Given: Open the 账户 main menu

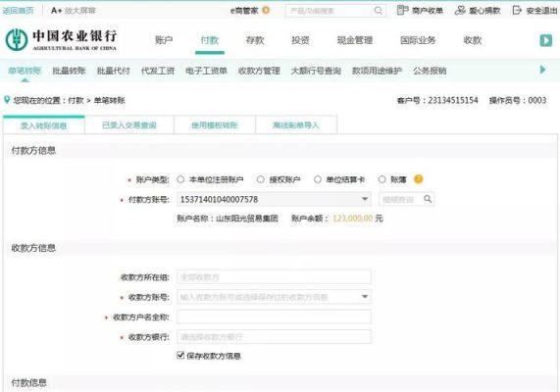Looking at the screenshot, I should (164, 40).
